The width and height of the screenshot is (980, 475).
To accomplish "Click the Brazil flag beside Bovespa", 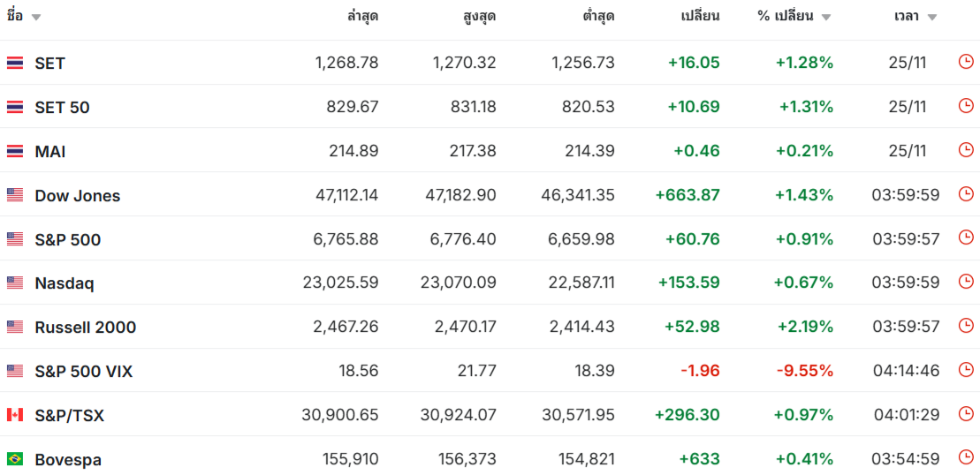I will [15, 459].
